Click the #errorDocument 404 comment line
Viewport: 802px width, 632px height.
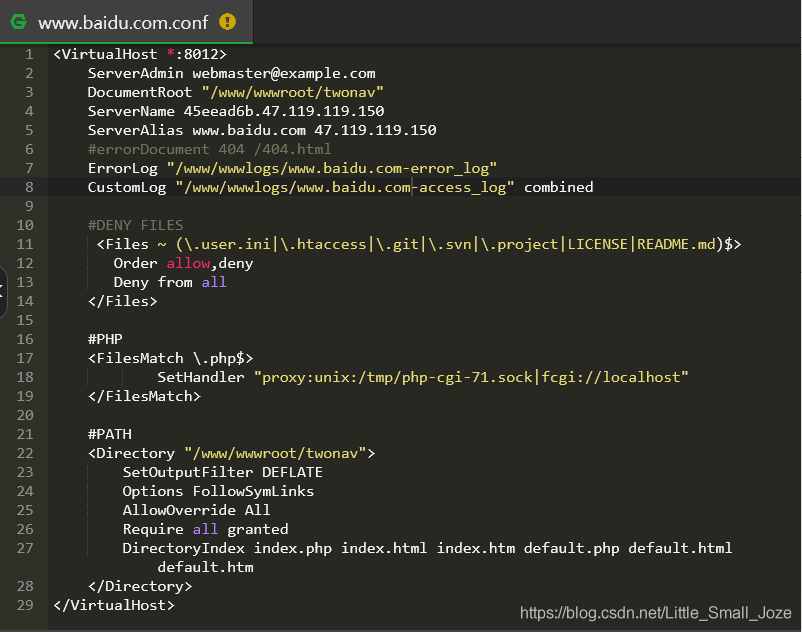[209, 149]
